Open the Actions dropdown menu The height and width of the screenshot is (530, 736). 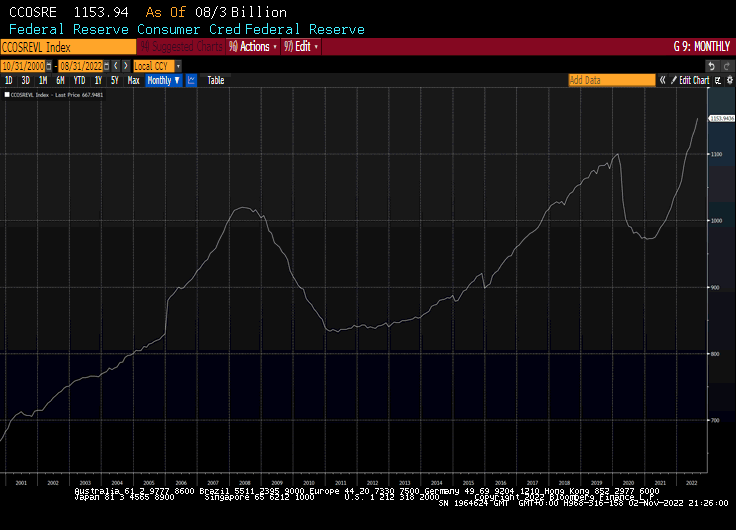tap(252, 47)
